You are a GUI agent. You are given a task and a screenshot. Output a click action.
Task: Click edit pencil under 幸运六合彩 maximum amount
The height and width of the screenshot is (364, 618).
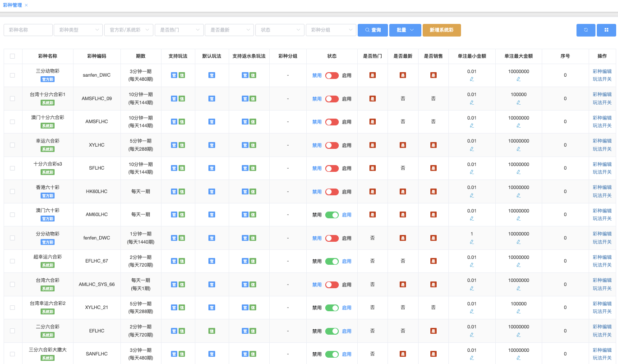tap(518, 149)
